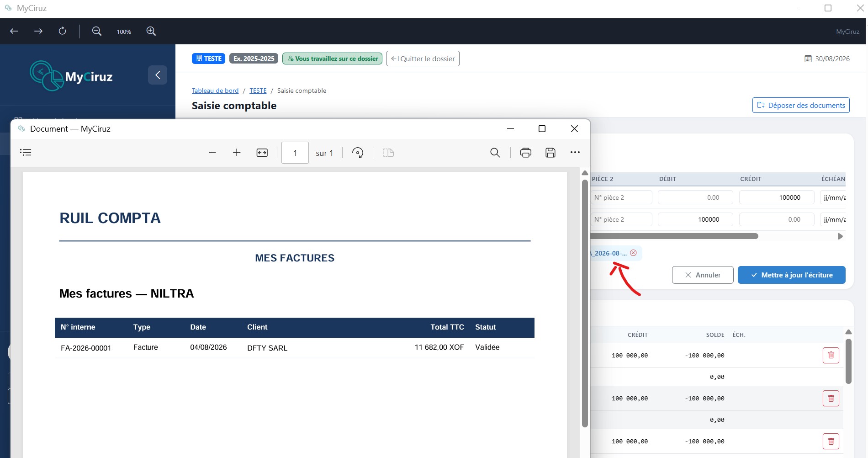868x458 pixels.
Task: Zoom in the PDF with plus icon
Action: 237,153
